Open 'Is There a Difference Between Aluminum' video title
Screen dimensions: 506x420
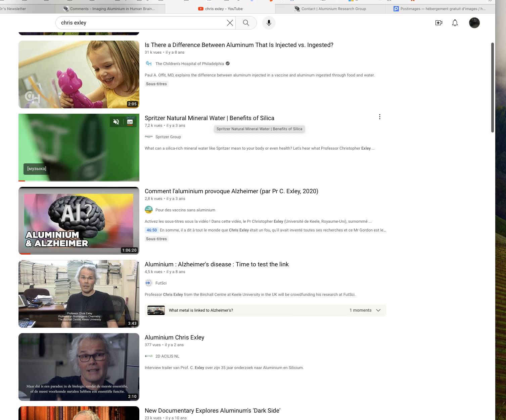pos(239,45)
